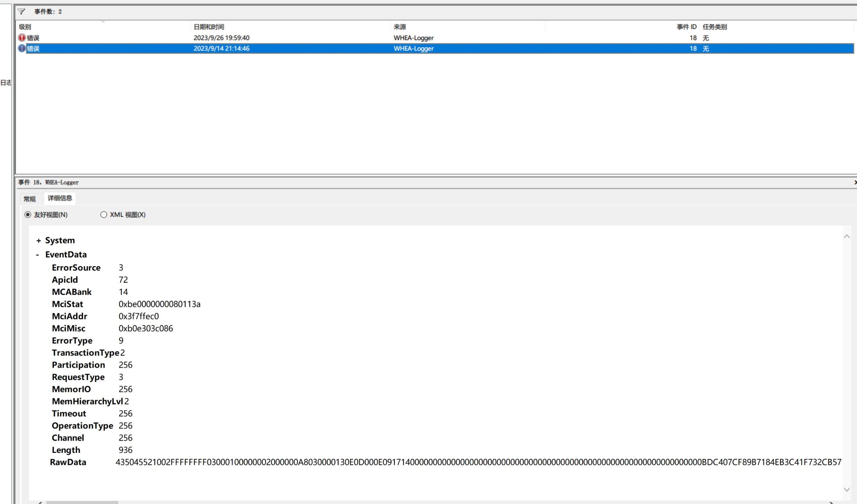Select the 2023/9/14 21:14:46 event row
Image resolution: width=857 pixels, height=504 pixels.
(436, 48)
